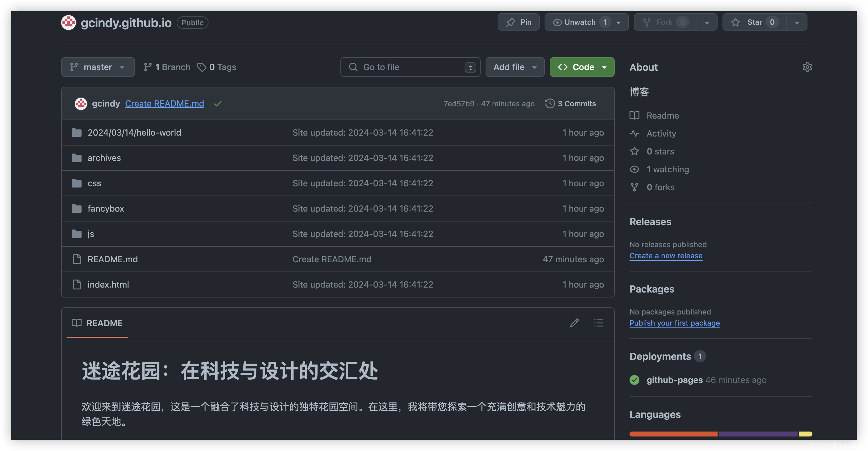Click Create a new release link

[666, 255]
